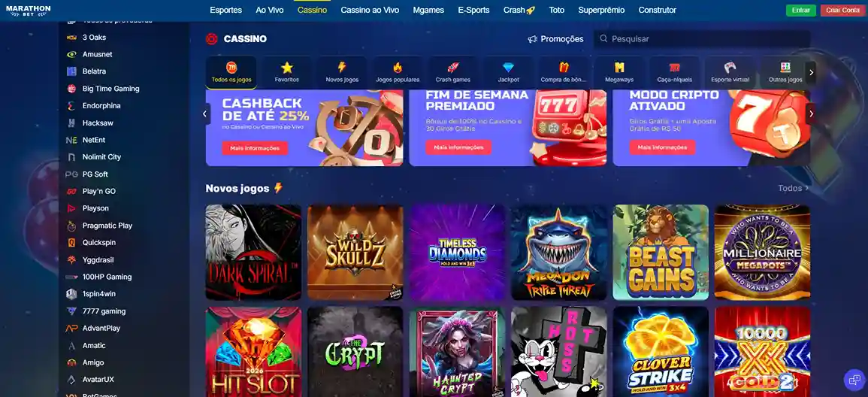Open Jogos populares flame category

[398, 72]
